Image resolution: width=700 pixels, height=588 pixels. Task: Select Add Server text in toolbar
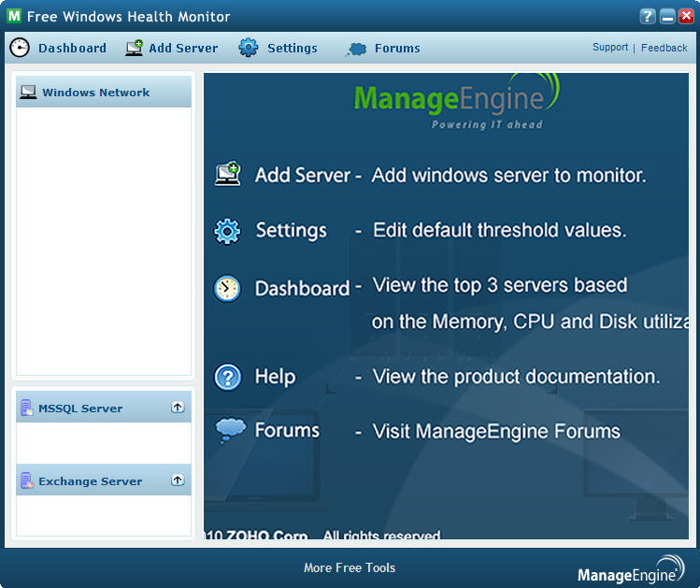pyautogui.click(x=183, y=48)
